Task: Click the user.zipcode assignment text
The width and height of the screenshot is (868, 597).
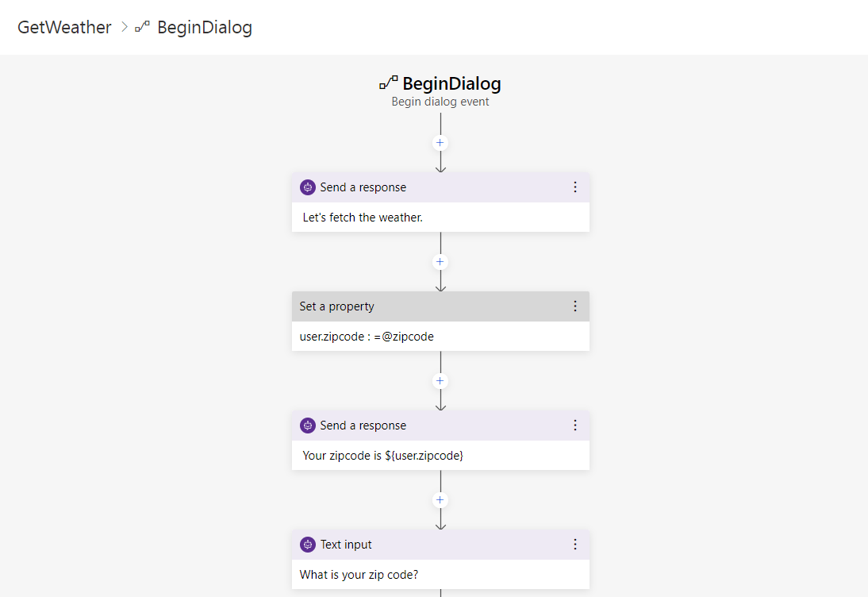Action: (367, 336)
